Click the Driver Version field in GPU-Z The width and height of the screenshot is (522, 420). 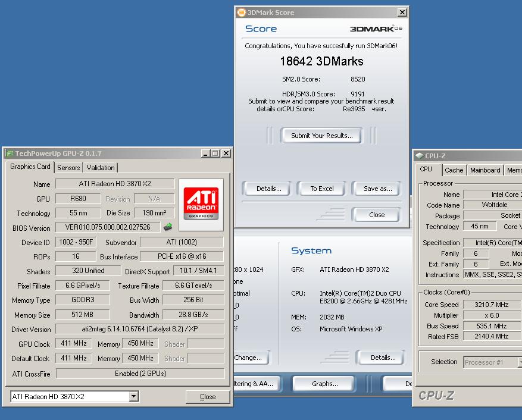click(140, 329)
